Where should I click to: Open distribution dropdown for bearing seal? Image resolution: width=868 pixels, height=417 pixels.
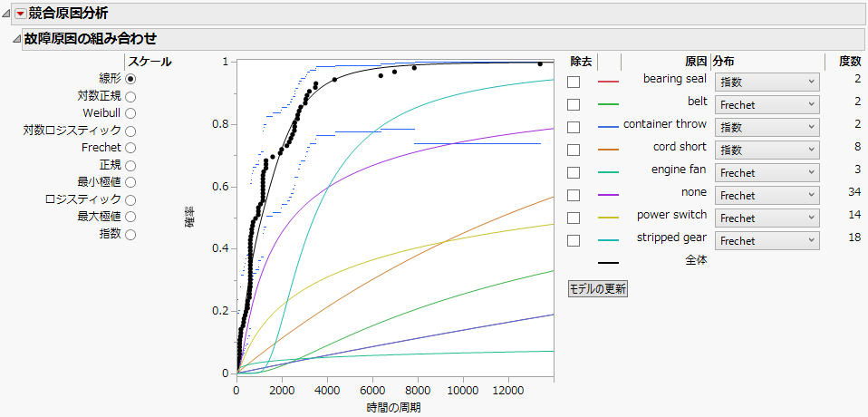coord(767,82)
